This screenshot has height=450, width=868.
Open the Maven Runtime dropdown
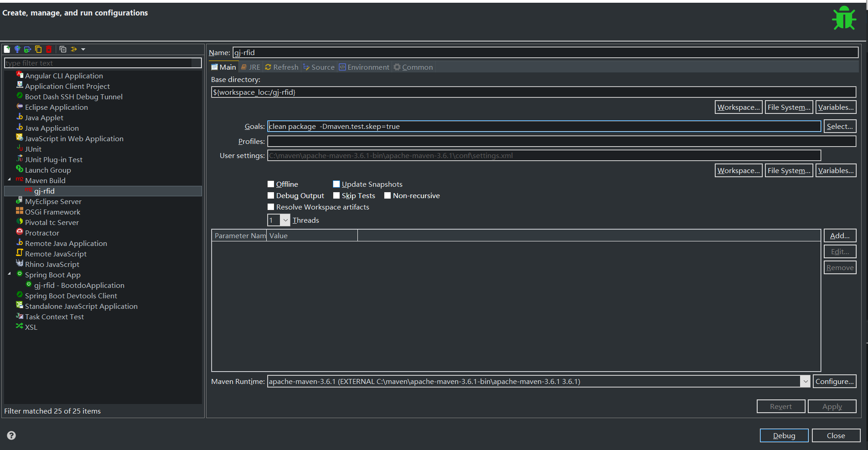click(x=805, y=381)
